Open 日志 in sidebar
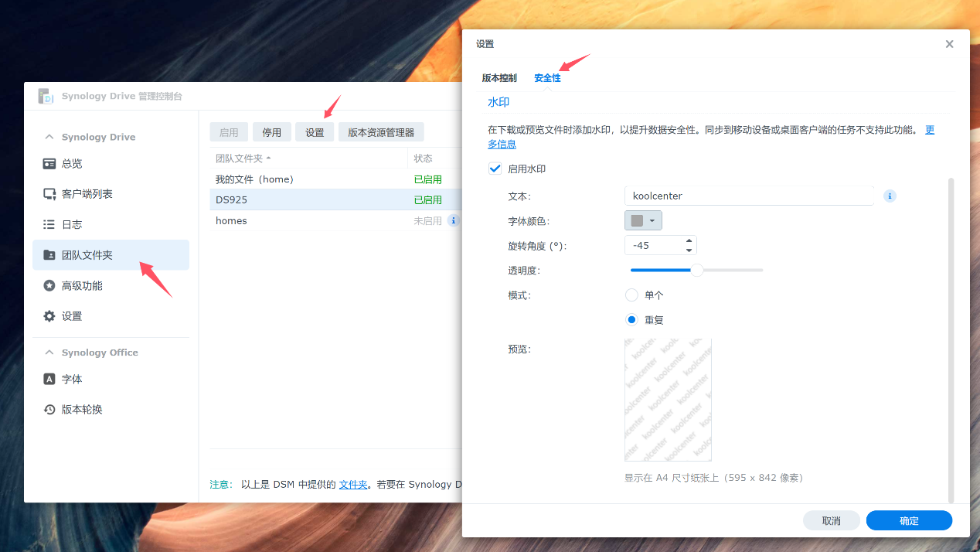The width and height of the screenshot is (980, 552). [x=111, y=224]
